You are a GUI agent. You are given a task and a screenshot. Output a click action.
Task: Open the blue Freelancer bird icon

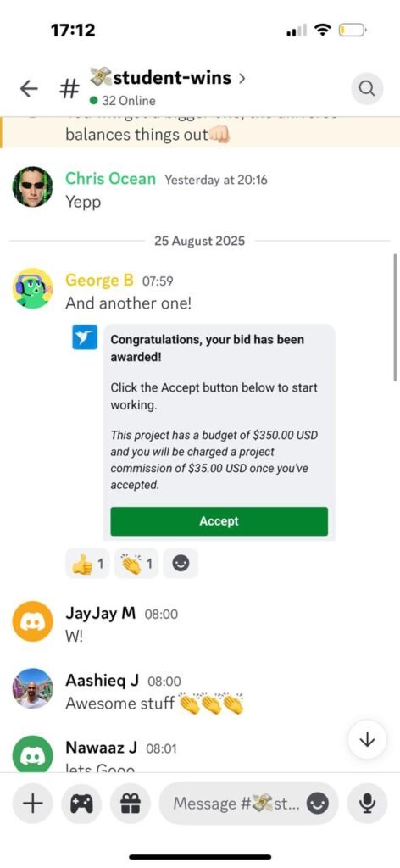click(85, 337)
